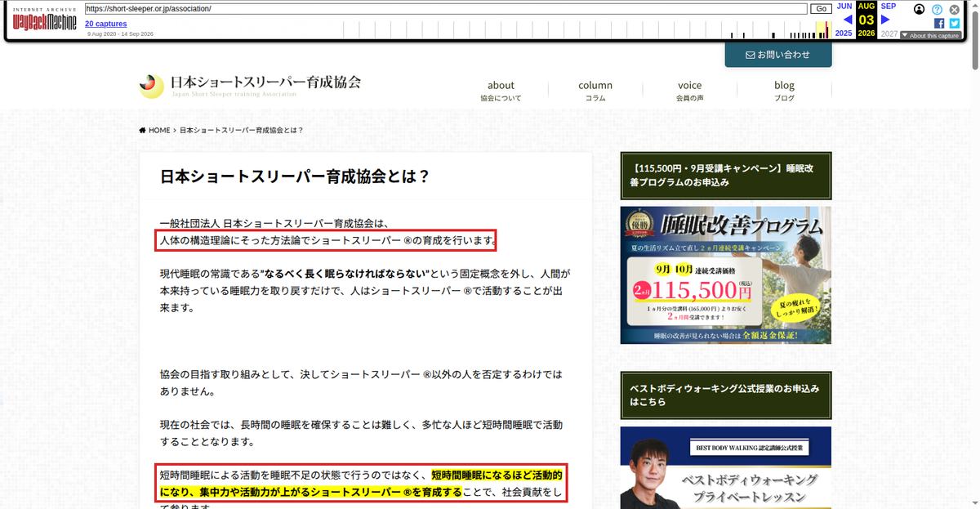The width and height of the screenshot is (980, 509).
Task: Click breadcrumb text 日本ショートスリーパー育成協会とは？
Action: (x=241, y=131)
